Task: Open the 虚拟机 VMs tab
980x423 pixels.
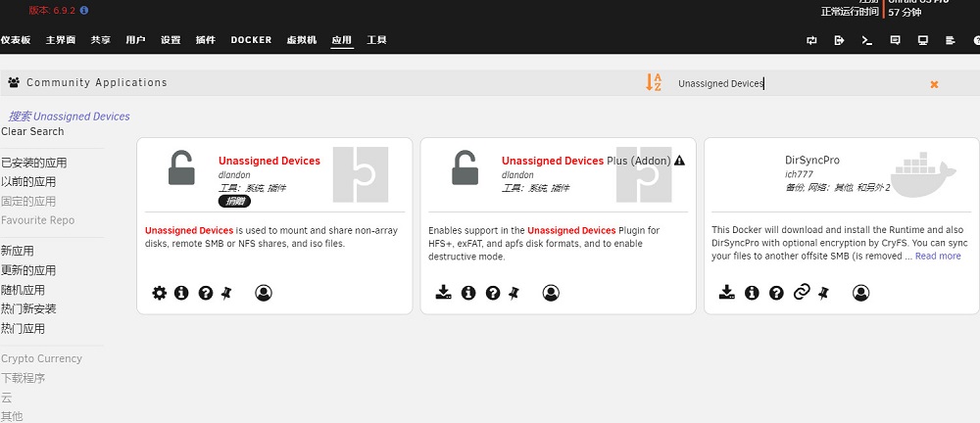Action: point(302,40)
